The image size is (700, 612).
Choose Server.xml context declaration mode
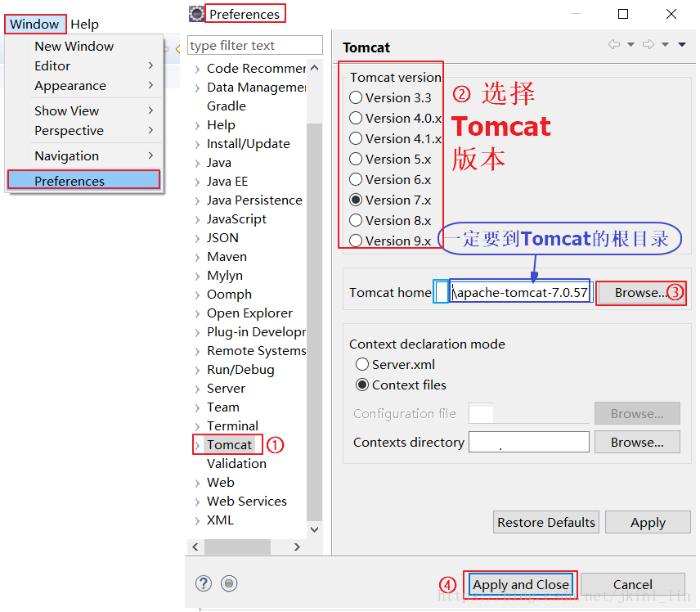coord(362,365)
